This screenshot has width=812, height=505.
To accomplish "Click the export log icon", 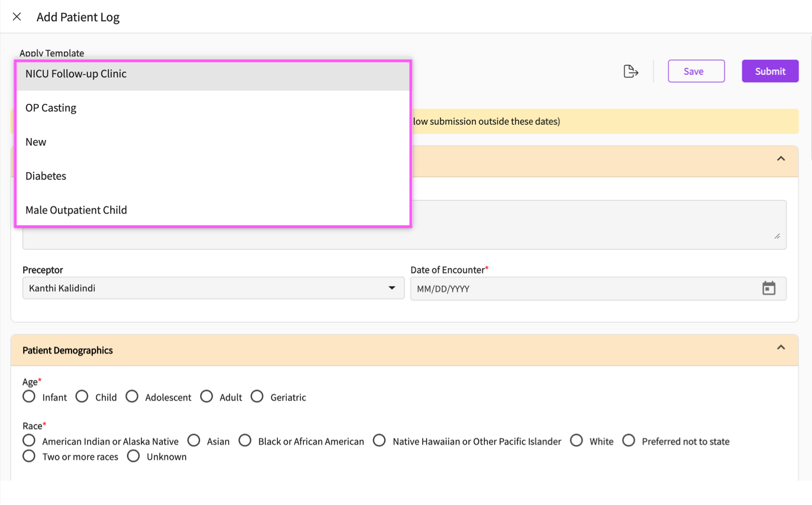I will (631, 71).
